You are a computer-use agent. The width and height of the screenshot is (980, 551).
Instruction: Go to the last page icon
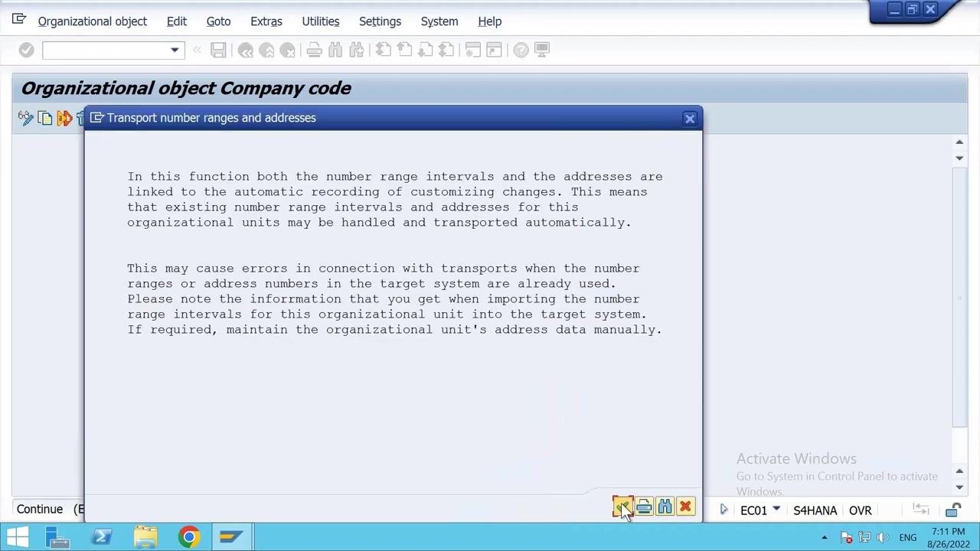[446, 51]
